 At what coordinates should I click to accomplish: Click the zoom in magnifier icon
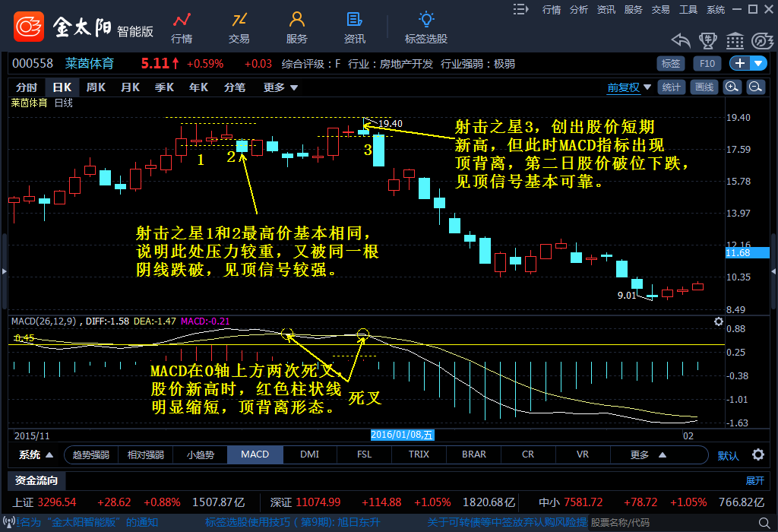pyautogui.click(x=732, y=87)
